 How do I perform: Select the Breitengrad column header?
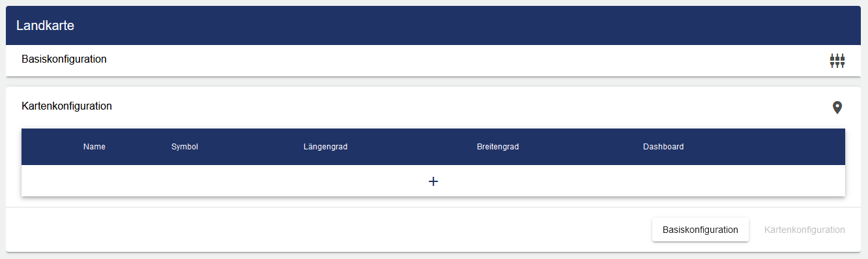pyautogui.click(x=498, y=147)
